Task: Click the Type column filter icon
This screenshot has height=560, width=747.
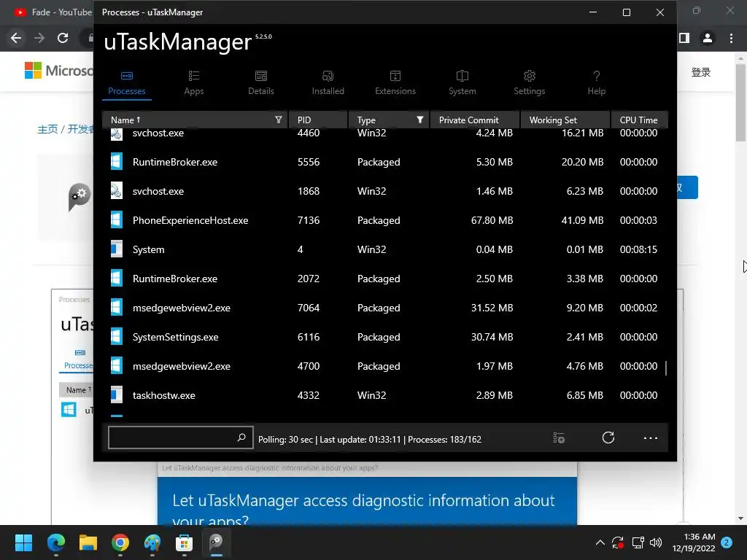Action: (419, 120)
